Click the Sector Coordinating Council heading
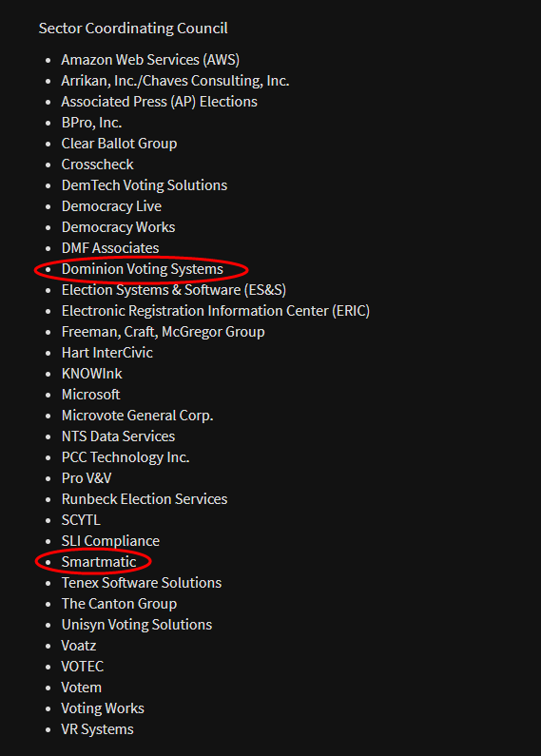541x756 pixels. point(133,28)
